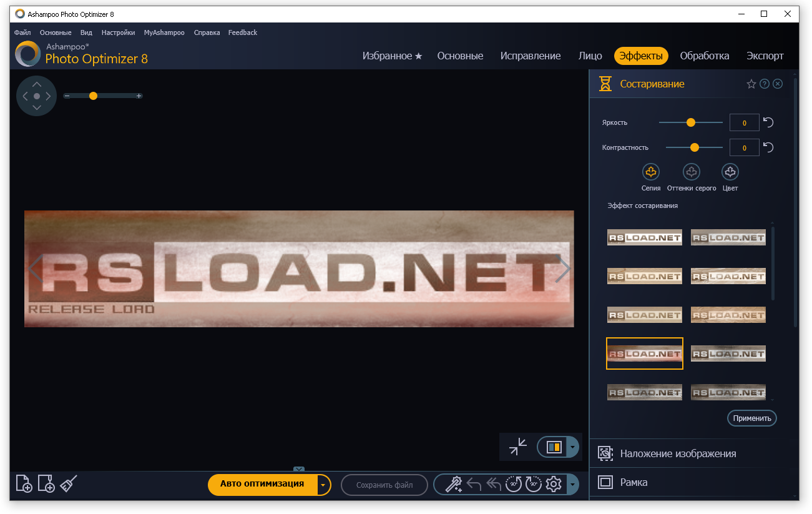Switch to the Избранное tab

click(x=392, y=56)
